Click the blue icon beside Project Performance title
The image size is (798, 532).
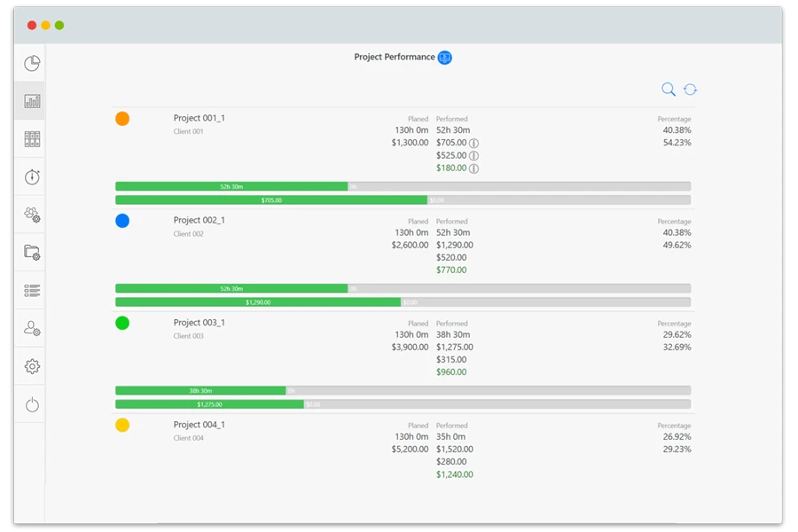click(445, 58)
